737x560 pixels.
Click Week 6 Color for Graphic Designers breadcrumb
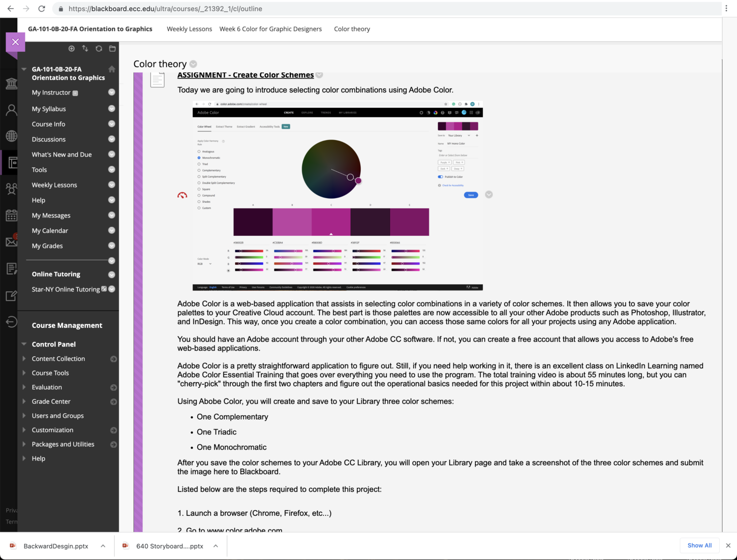pyautogui.click(x=271, y=29)
